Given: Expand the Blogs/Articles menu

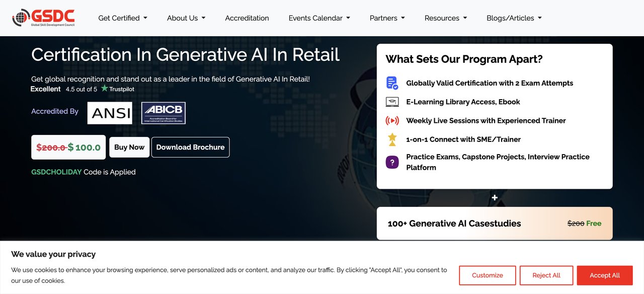Looking at the screenshot, I should pos(514,18).
